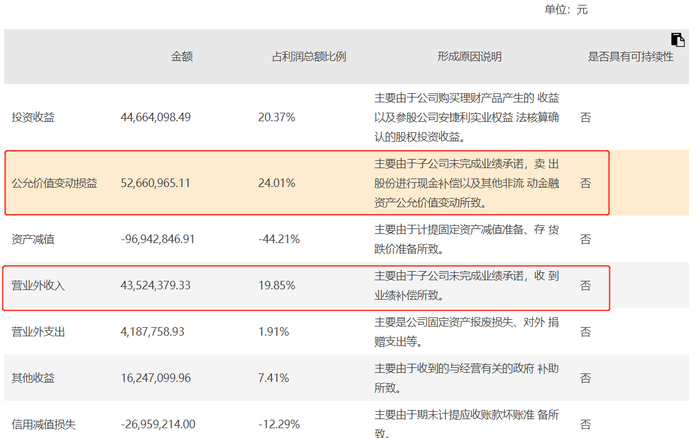Click the copy table icon

click(x=678, y=40)
